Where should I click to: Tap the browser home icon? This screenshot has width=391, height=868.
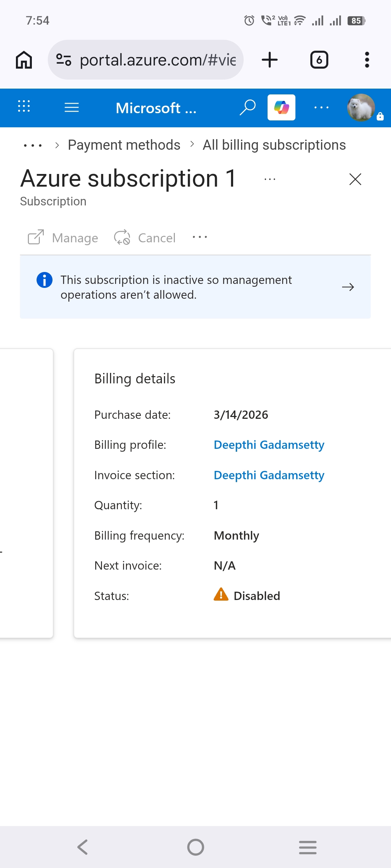click(x=24, y=60)
